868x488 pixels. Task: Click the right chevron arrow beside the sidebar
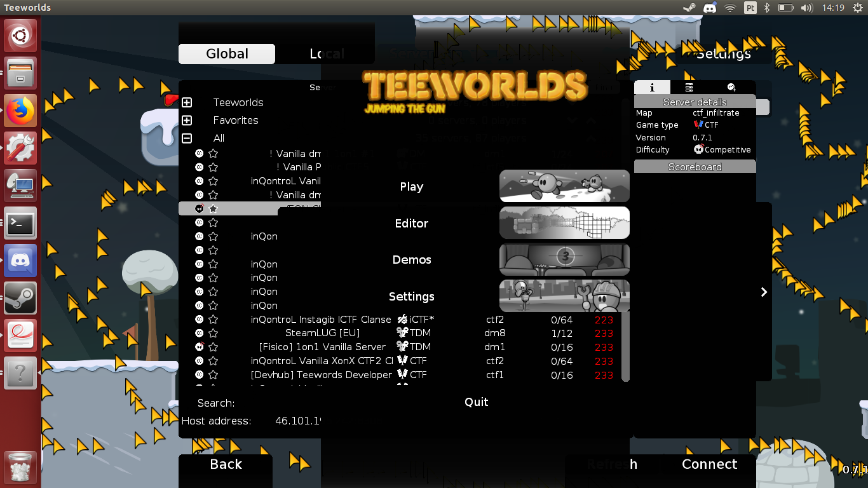[764, 292]
